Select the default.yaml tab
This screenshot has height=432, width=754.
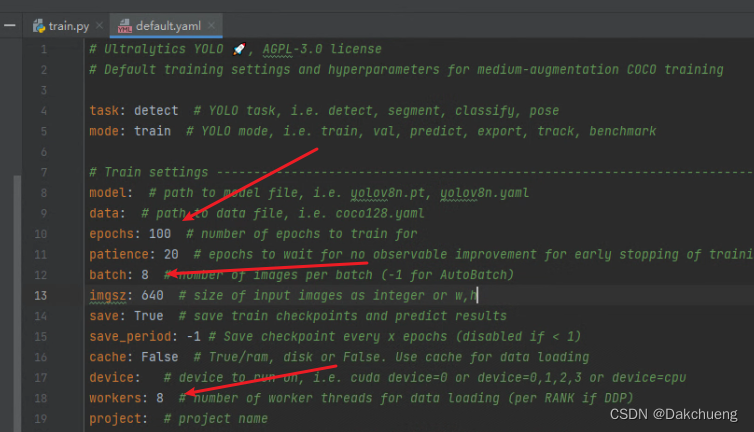pyautogui.click(x=168, y=26)
